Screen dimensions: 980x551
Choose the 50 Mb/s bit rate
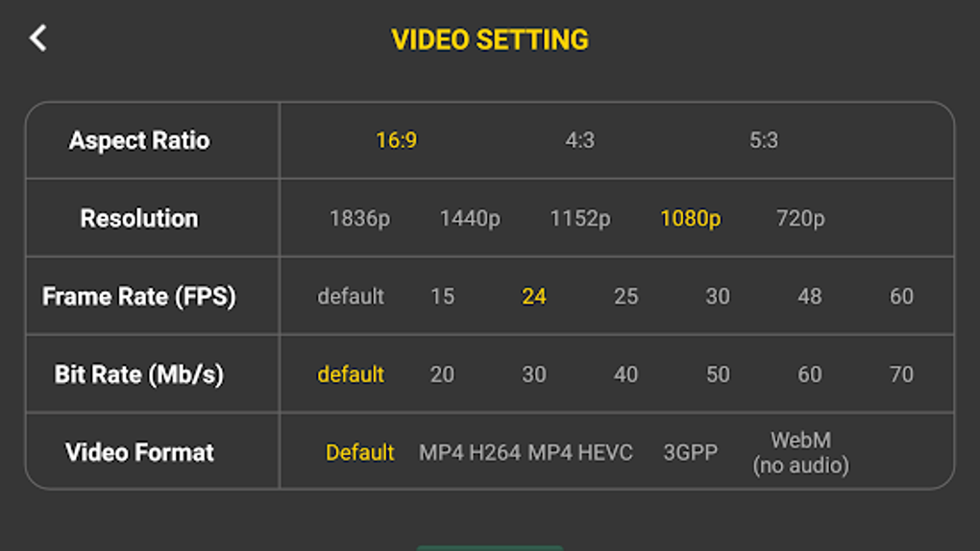(x=718, y=374)
